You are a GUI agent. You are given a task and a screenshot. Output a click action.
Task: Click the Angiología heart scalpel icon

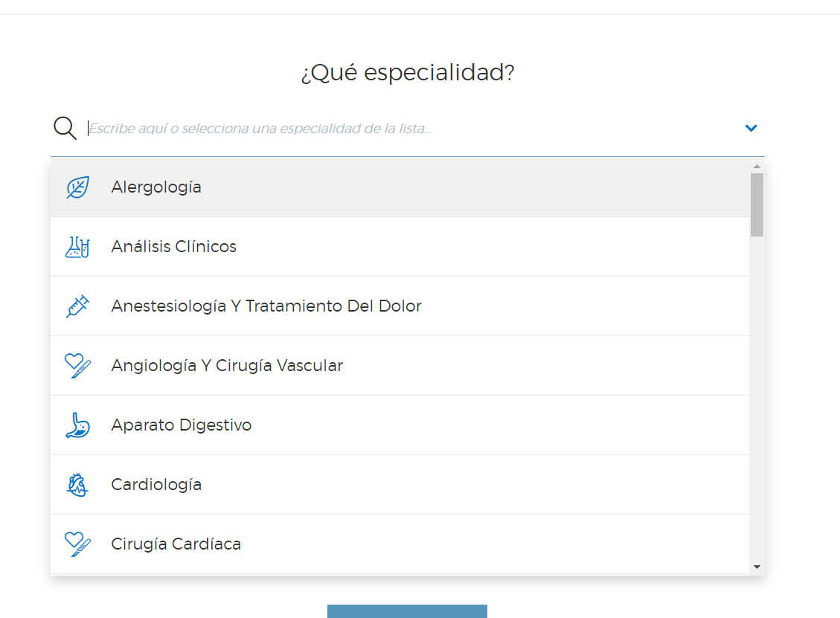coord(77,366)
